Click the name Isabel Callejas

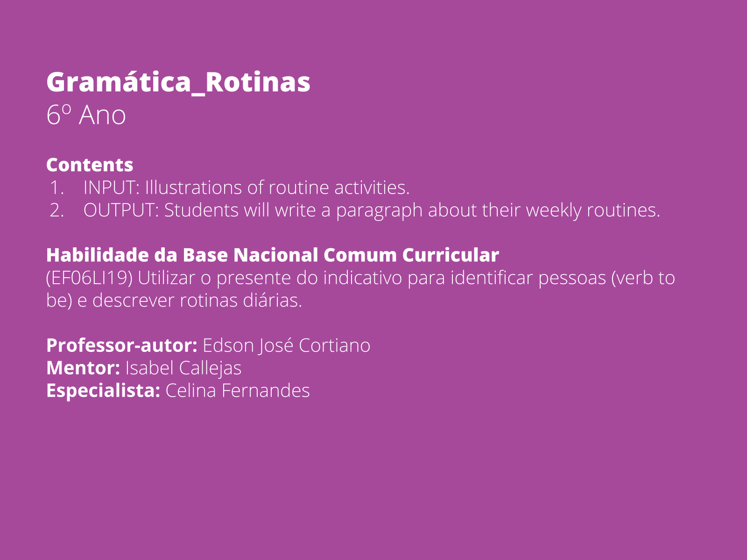[183, 368]
